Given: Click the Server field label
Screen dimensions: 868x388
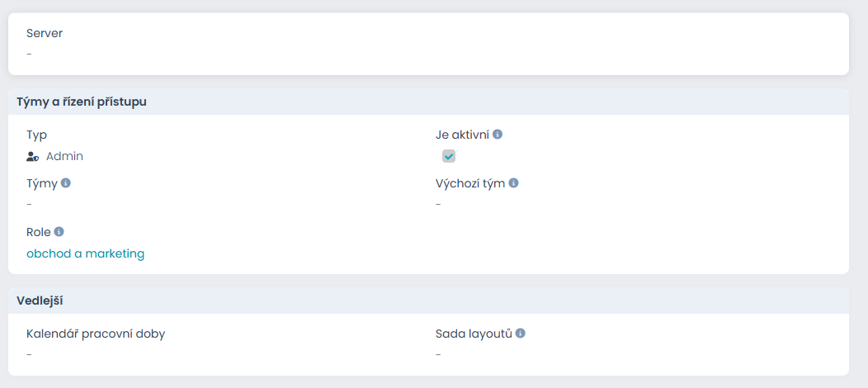Looking at the screenshot, I should 45,34.
